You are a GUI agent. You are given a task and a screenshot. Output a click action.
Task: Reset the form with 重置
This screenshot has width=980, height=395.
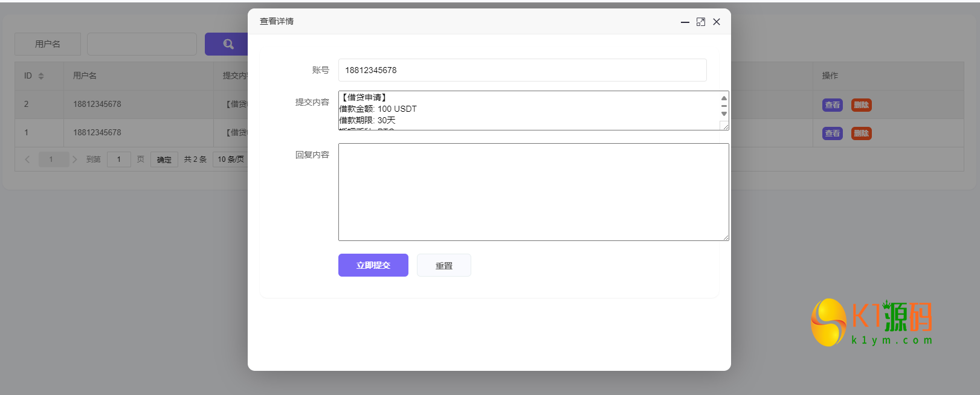(x=444, y=265)
